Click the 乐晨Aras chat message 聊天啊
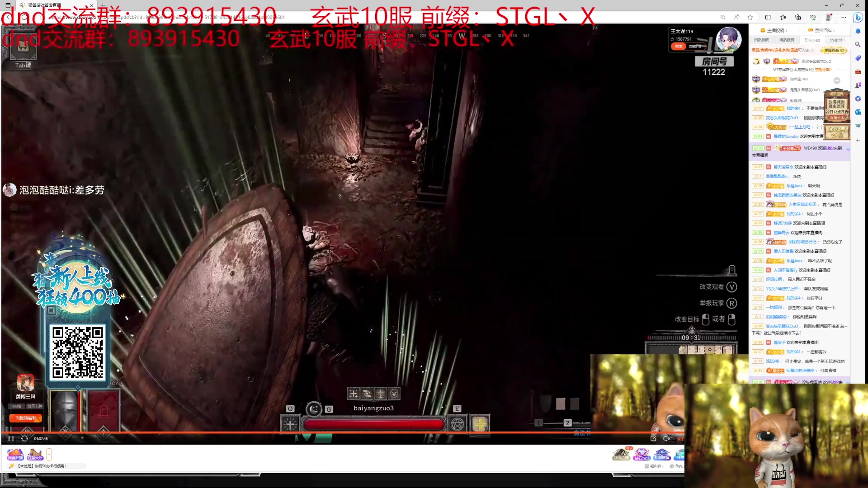 (786, 186)
